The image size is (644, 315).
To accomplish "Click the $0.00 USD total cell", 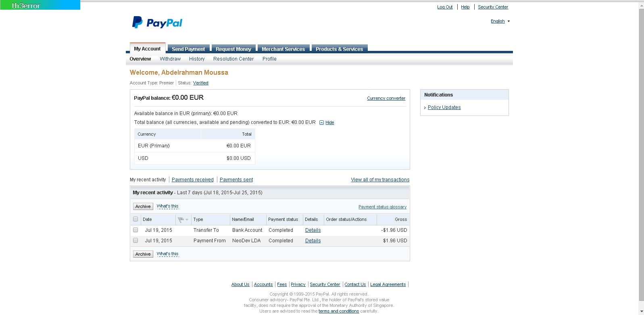I will pyautogui.click(x=238, y=158).
